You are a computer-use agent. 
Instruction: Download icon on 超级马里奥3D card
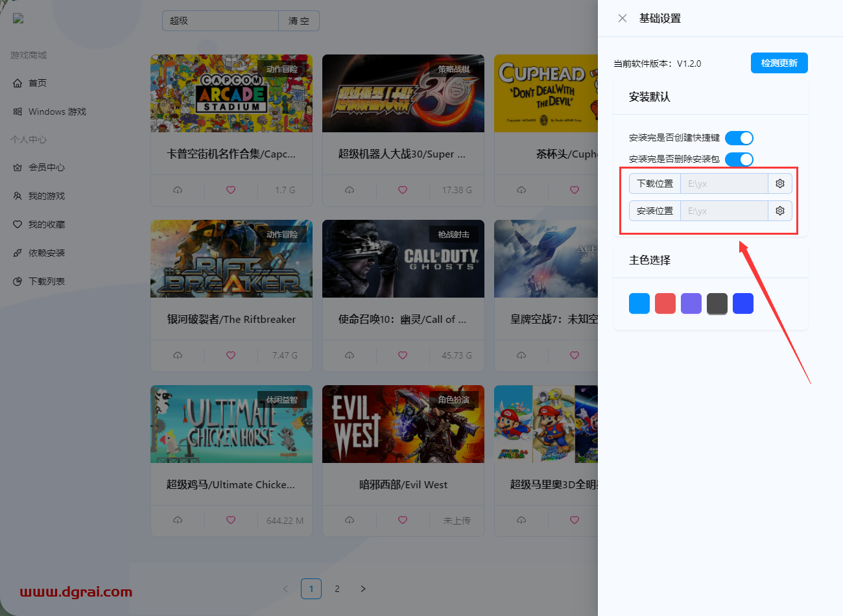coord(521,520)
